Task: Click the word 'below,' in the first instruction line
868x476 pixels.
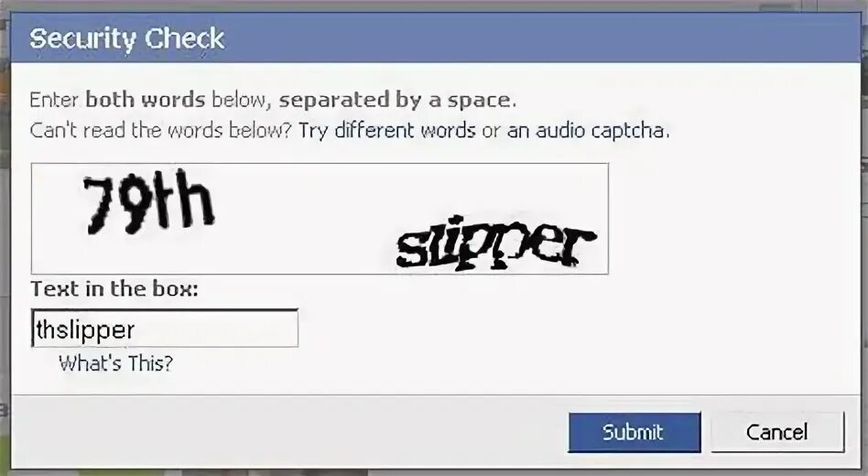Action: pyautogui.click(x=242, y=100)
